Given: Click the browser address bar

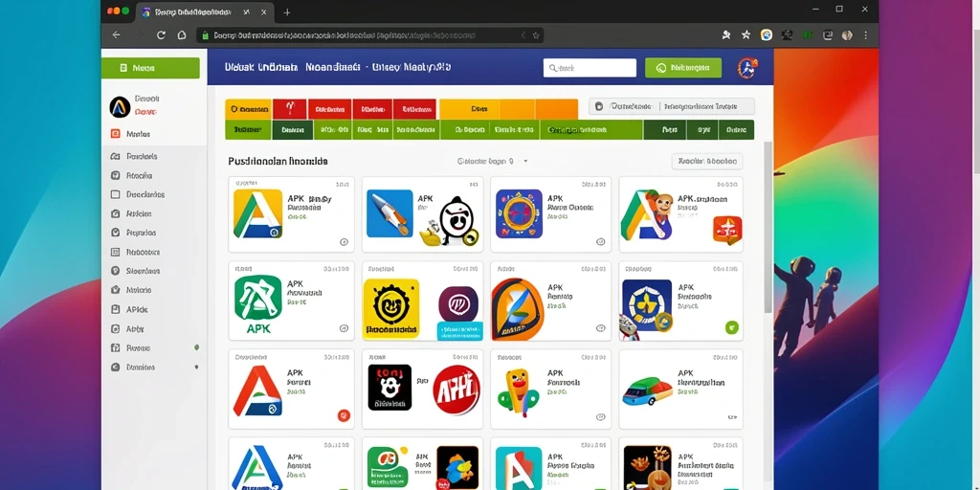Looking at the screenshot, I should pyautogui.click(x=369, y=35).
